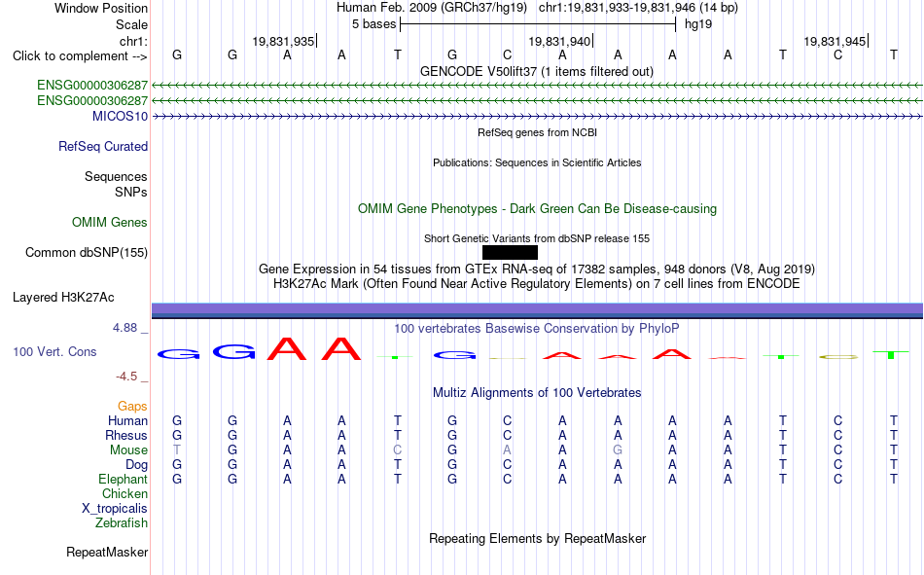Click the -4.5 conservation scale minimum
924x575 pixels.
126,377
